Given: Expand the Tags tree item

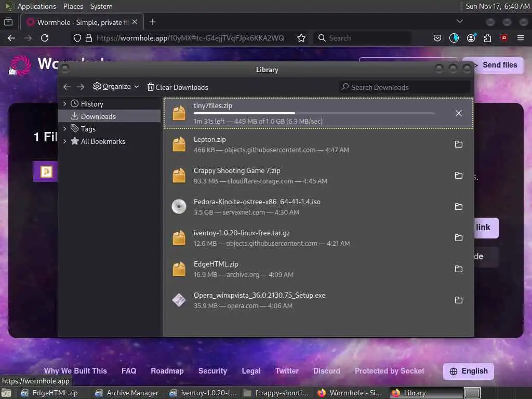Looking at the screenshot, I should (64, 129).
